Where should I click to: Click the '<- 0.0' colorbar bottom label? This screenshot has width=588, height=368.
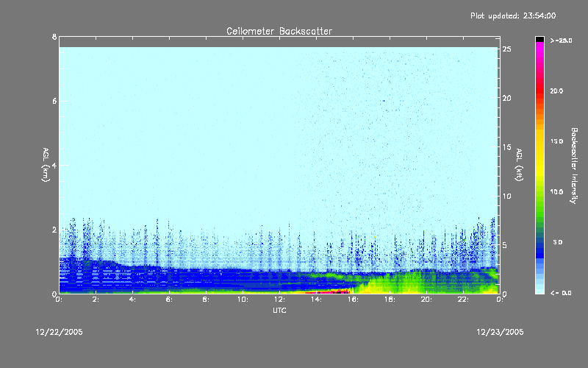[561, 293]
